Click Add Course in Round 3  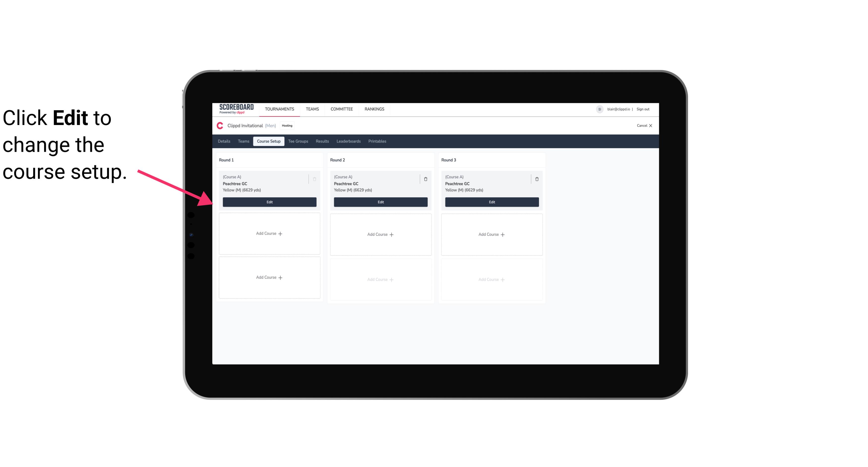tap(492, 234)
